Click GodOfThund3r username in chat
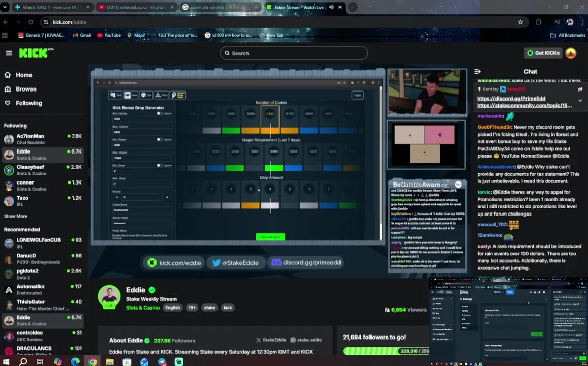This screenshot has height=366, width=588. click(x=494, y=127)
